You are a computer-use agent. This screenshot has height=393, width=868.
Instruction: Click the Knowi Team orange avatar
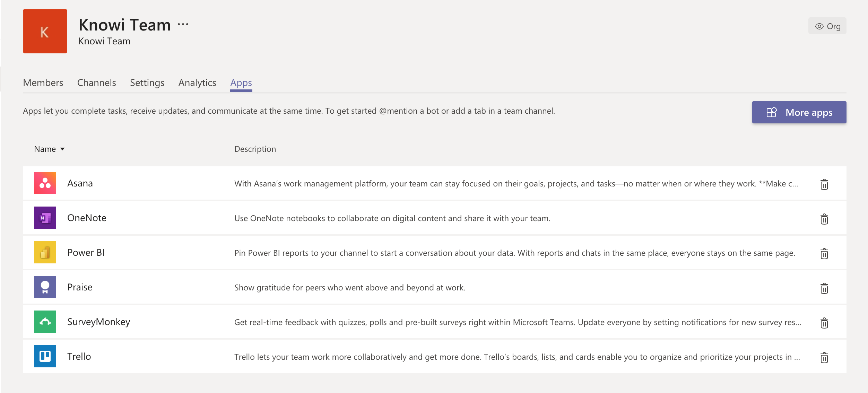45,31
